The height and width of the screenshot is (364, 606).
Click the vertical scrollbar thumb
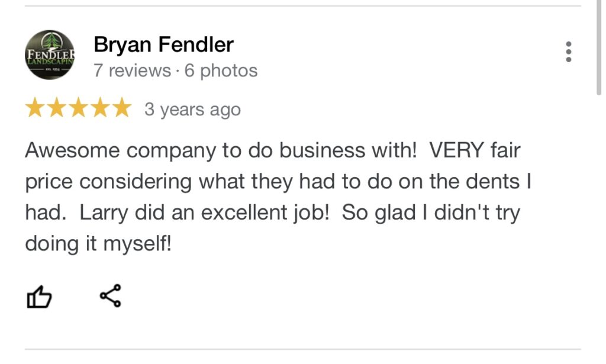(x=598, y=47)
